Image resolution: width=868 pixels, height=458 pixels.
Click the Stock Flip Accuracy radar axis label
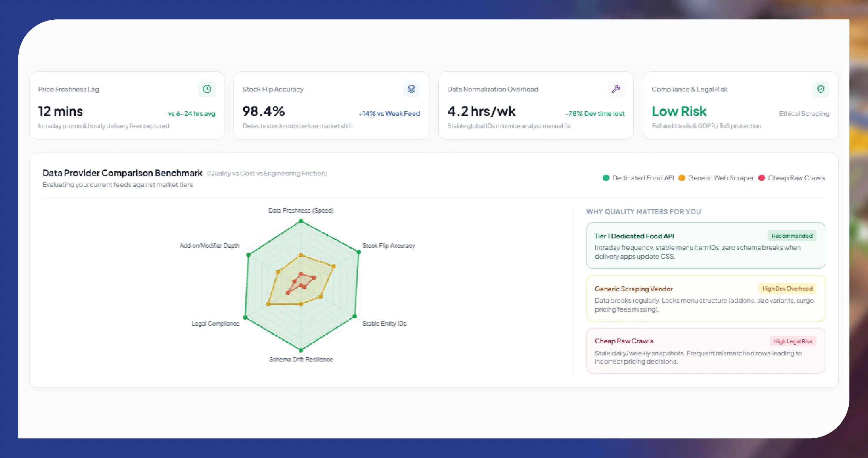pyautogui.click(x=388, y=246)
